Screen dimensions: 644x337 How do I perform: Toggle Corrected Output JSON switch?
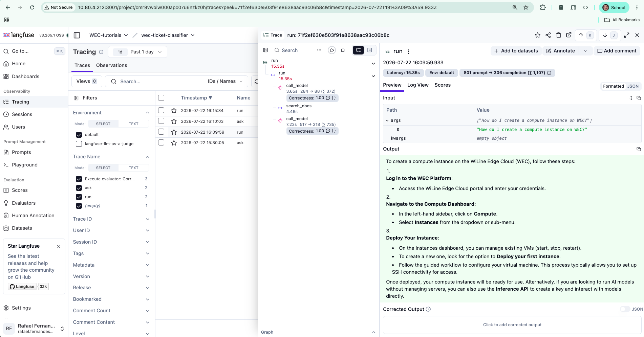pos(625,309)
